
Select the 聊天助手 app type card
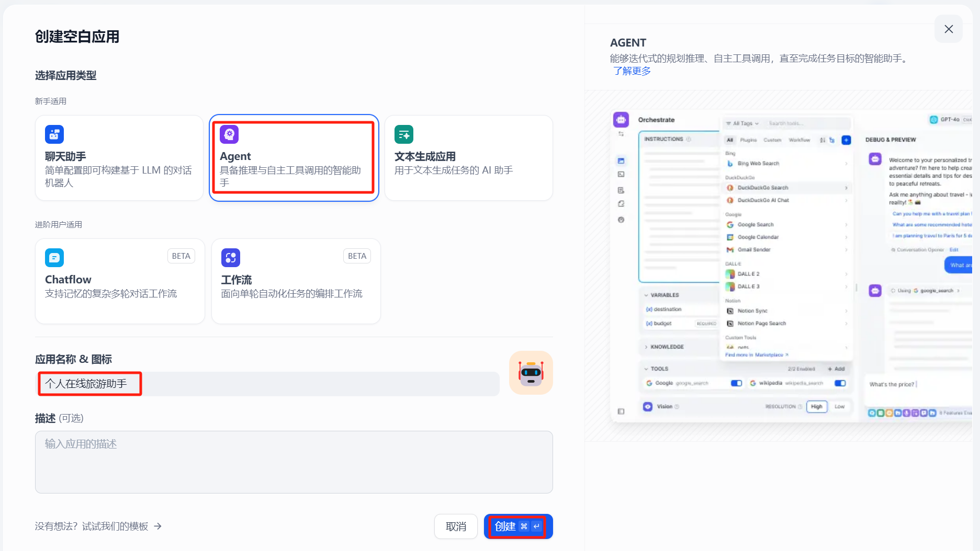[x=119, y=158]
